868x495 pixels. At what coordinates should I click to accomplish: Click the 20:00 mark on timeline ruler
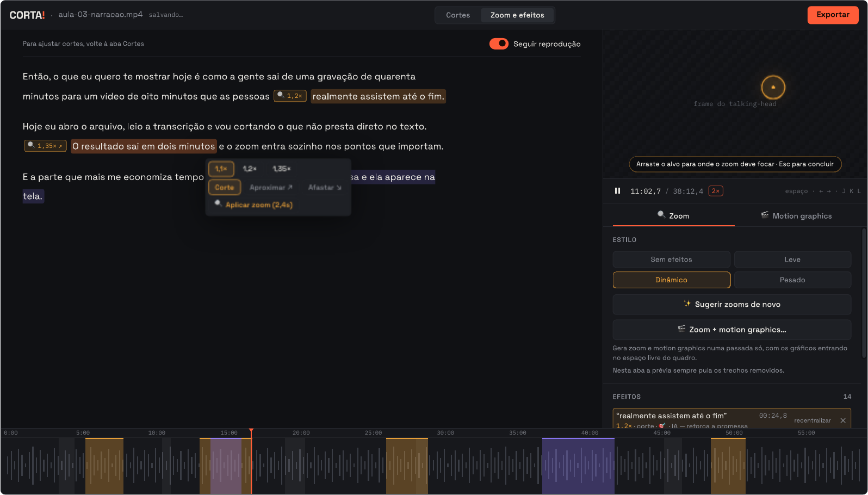coord(301,433)
